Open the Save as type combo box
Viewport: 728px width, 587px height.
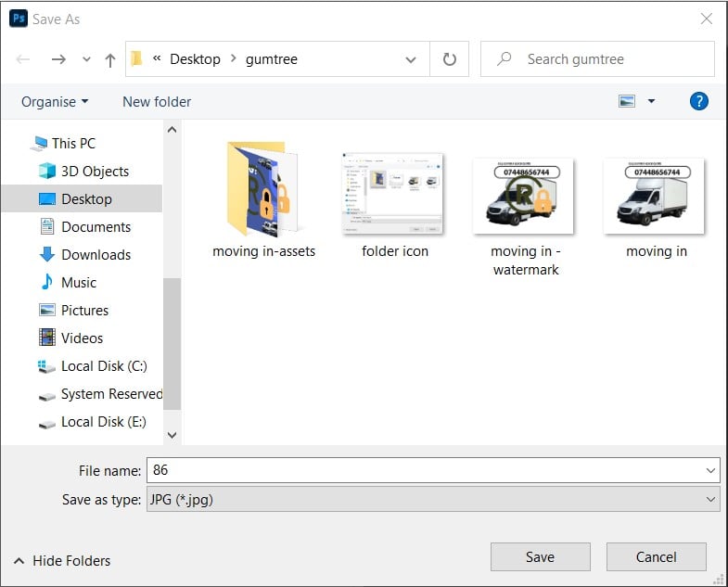click(433, 499)
